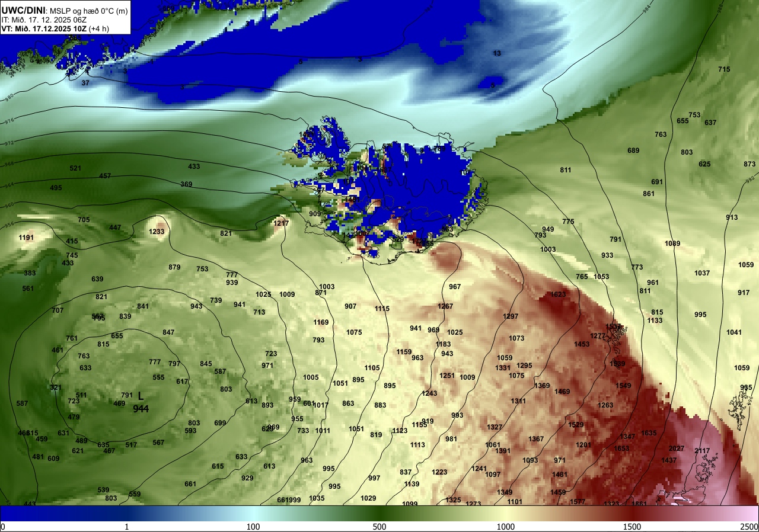This screenshot has width=759, height=532.
Task: Click the 1635 height value
Action: [x=649, y=433]
